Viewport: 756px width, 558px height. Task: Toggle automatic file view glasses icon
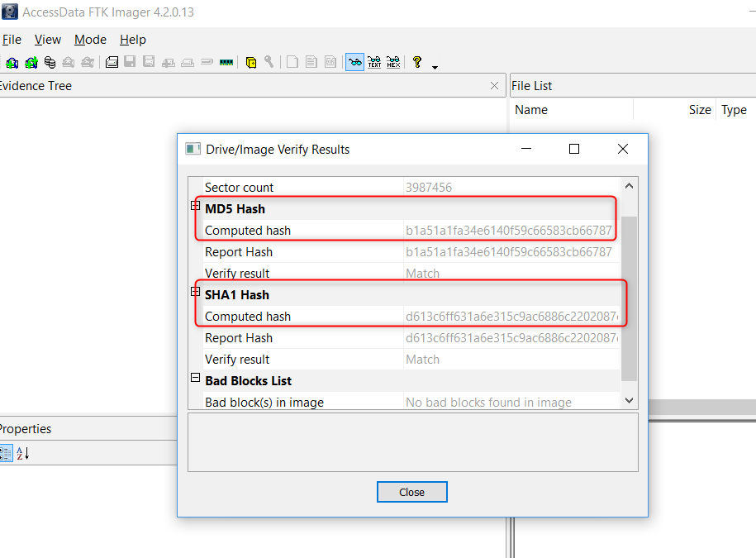[354, 62]
